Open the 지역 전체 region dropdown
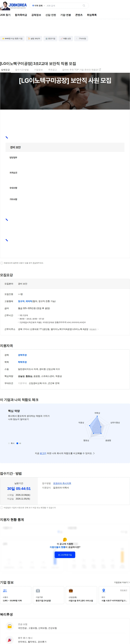The image size is (130, 644). point(39,6)
